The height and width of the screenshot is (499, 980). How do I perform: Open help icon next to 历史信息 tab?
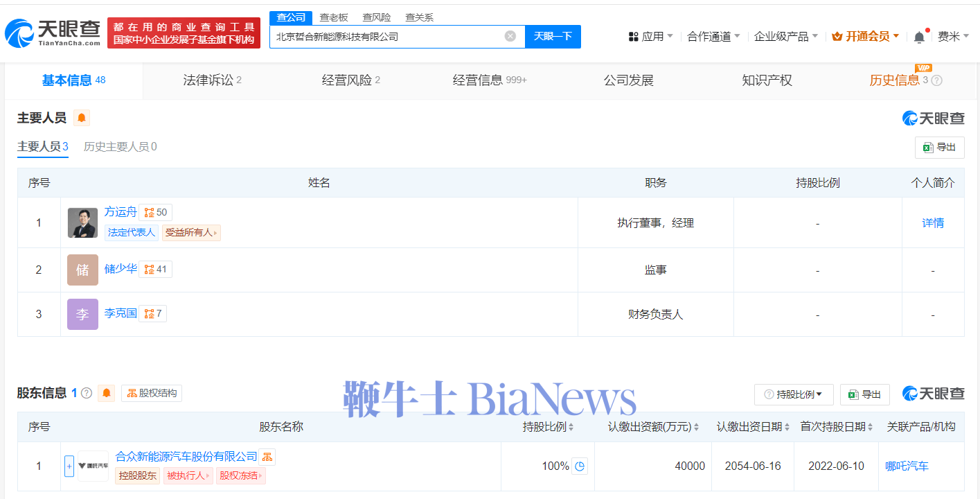pos(937,80)
